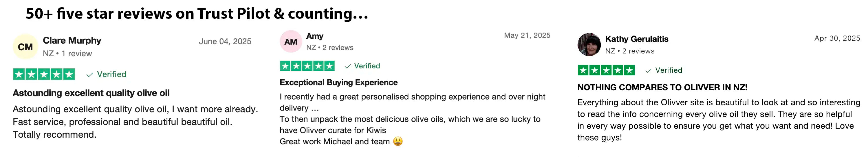Open reviewer name Amy
868x157 pixels.
tap(315, 36)
